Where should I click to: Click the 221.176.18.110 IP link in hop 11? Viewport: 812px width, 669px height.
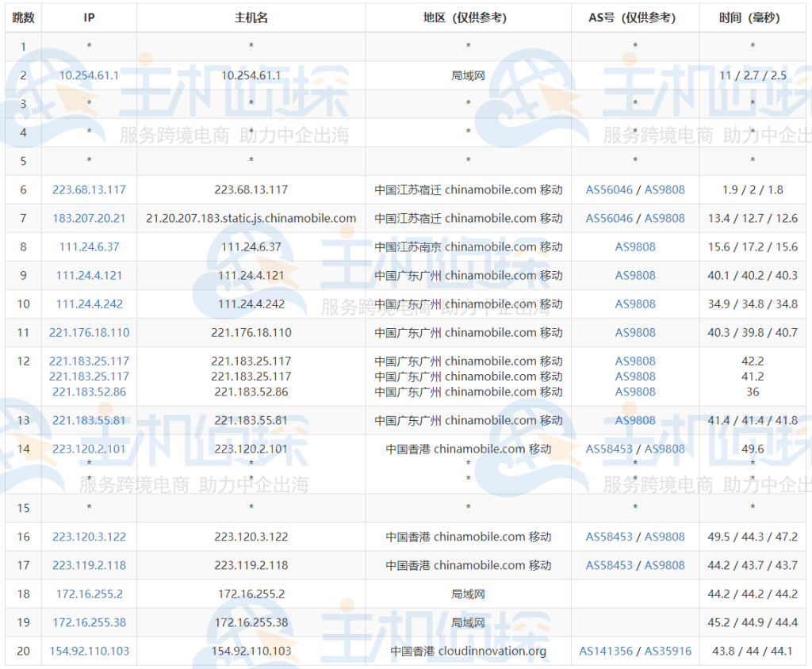(89, 332)
